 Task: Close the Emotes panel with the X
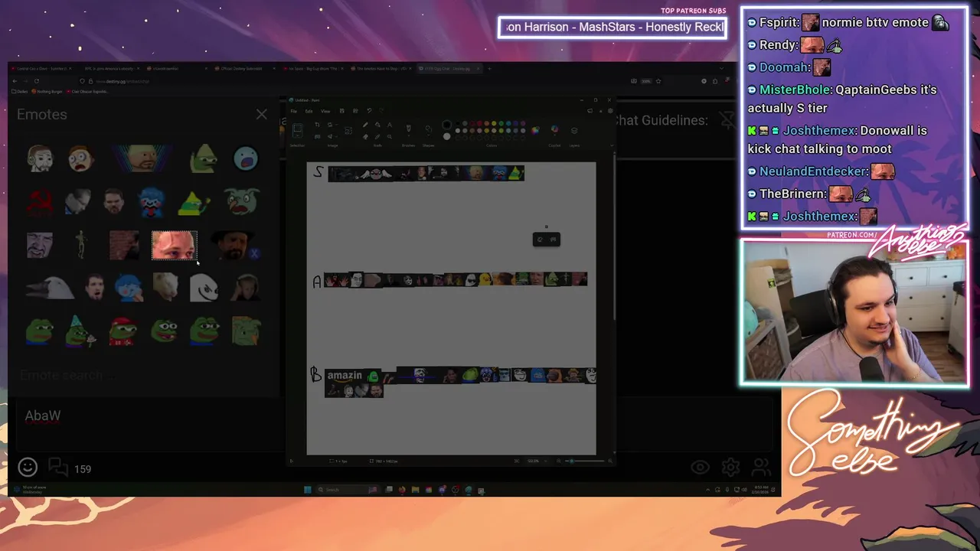point(262,115)
